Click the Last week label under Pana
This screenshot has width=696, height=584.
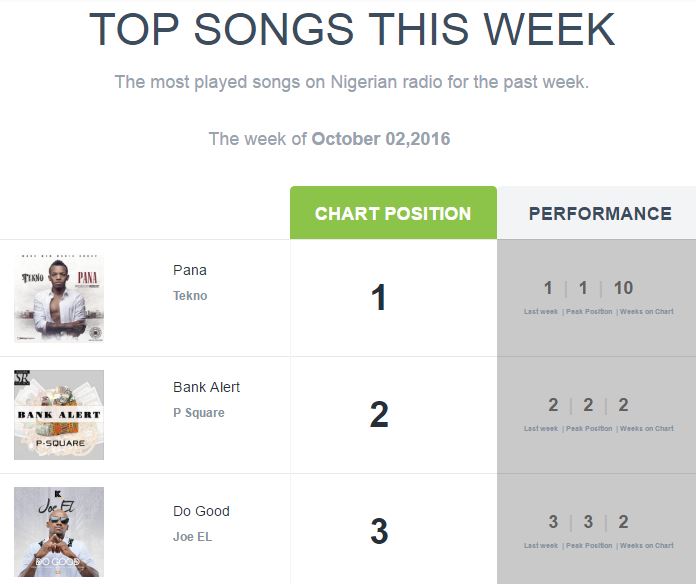tap(541, 312)
